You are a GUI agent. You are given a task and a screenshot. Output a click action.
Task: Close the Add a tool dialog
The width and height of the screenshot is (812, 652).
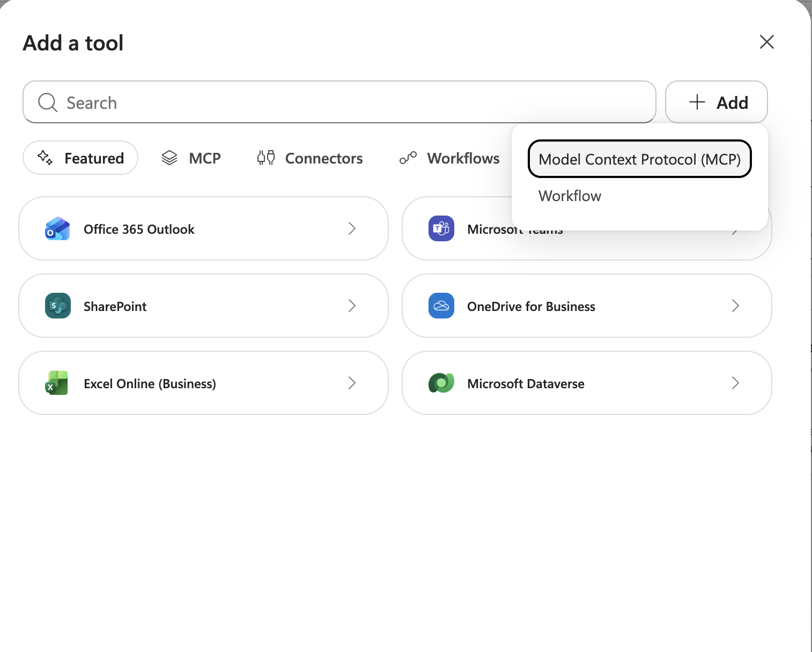(x=767, y=42)
